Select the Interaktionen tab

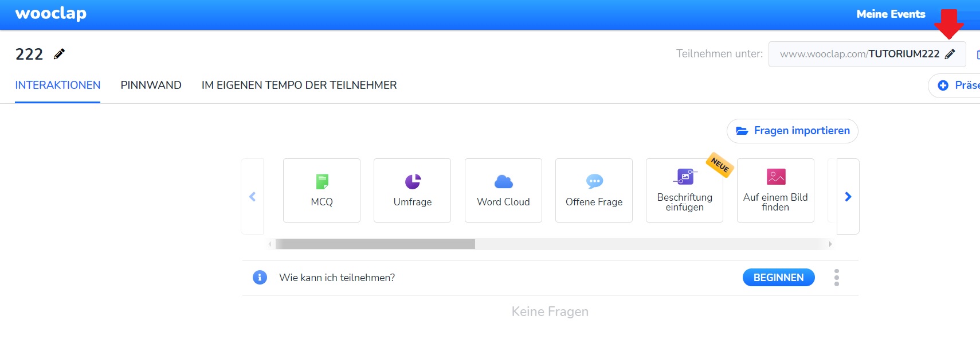click(57, 85)
